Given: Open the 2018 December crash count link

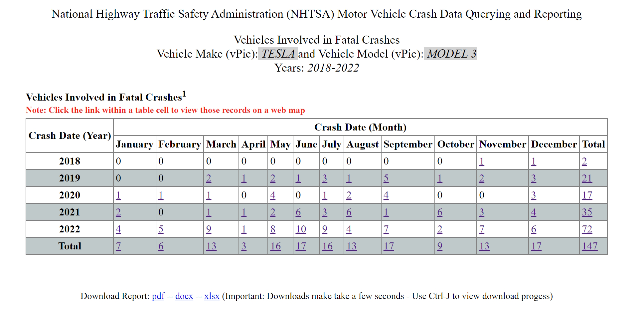Looking at the screenshot, I should pyautogui.click(x=533, y=161).
